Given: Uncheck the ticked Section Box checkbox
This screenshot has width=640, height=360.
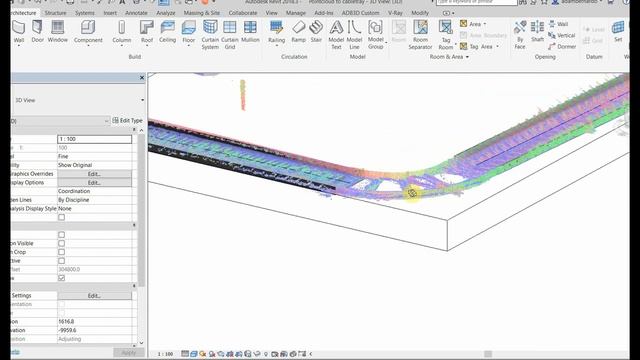Looking at the screenshot, I should click(x=61, y=278).
